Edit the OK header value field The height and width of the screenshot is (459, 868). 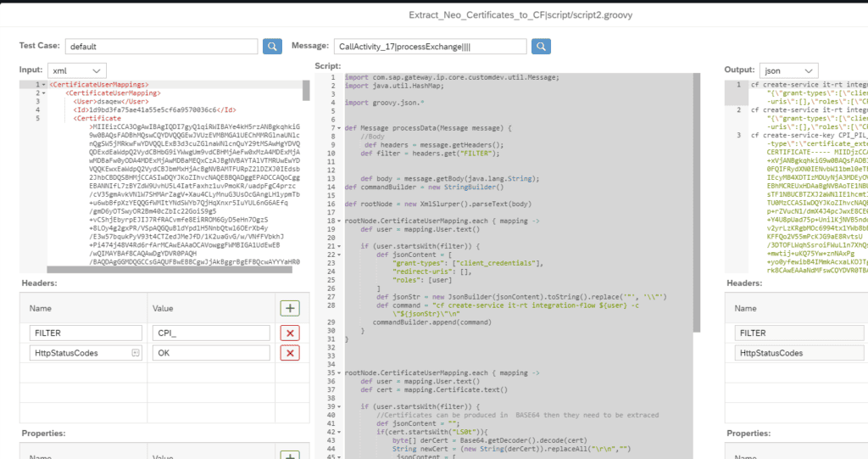tap(211, 353)
